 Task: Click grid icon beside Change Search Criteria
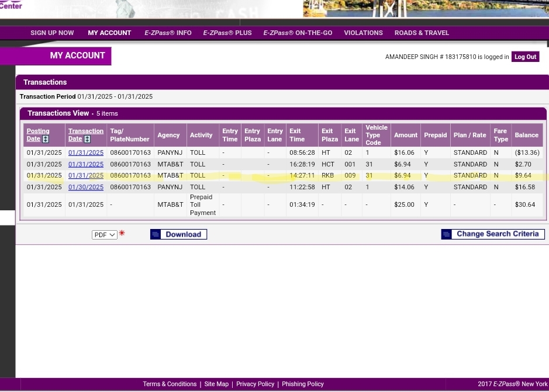447,234
